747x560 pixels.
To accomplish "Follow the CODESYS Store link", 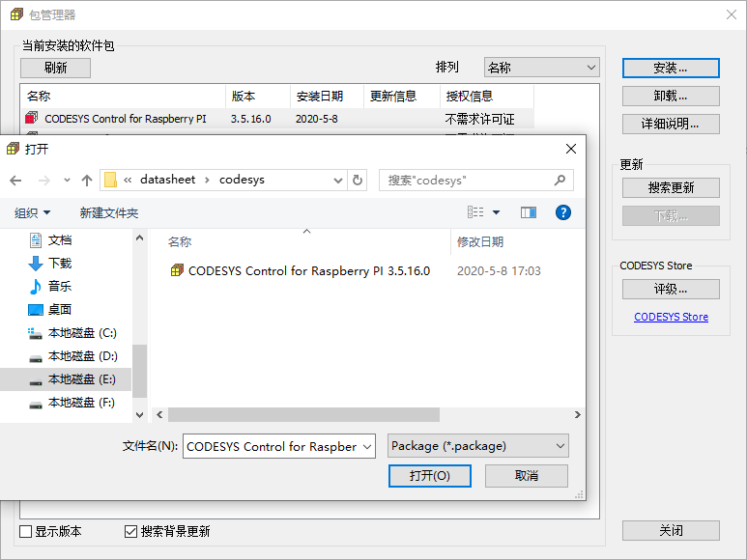I will pyautogui.click(x=671, y=317).
